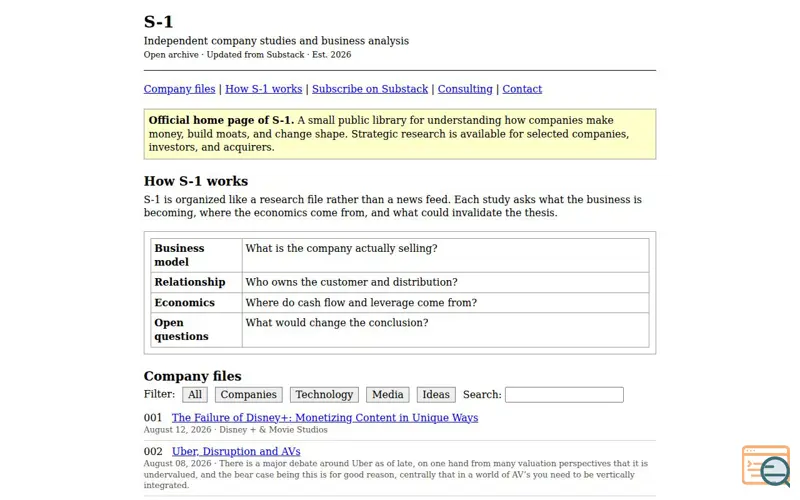This screenshot has height=500, width=800.
Task: Open the How S-1 works navigation link
Action: [264, 89]
